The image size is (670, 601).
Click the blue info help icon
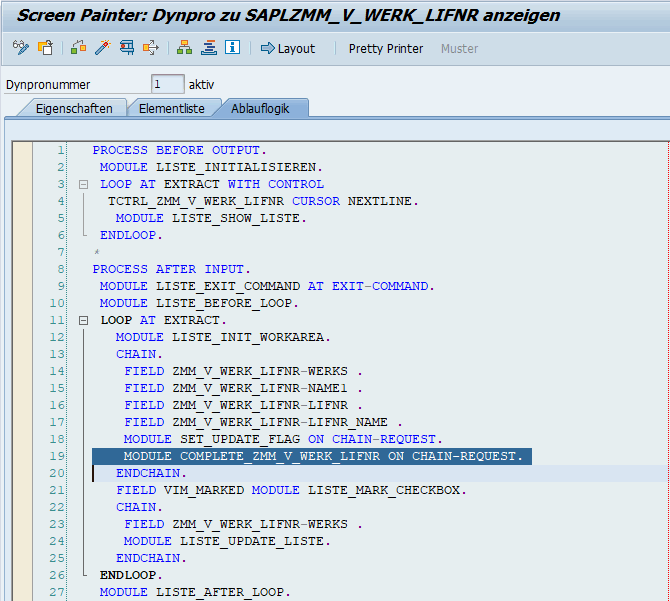point(232,47)
